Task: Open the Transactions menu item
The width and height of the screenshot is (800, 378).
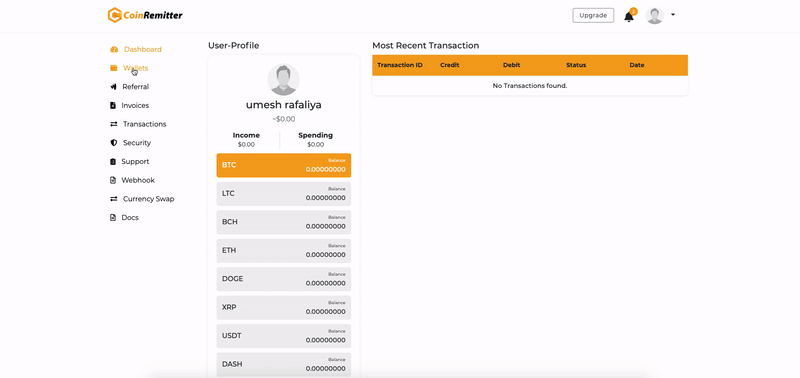Action: click(144, 124)
